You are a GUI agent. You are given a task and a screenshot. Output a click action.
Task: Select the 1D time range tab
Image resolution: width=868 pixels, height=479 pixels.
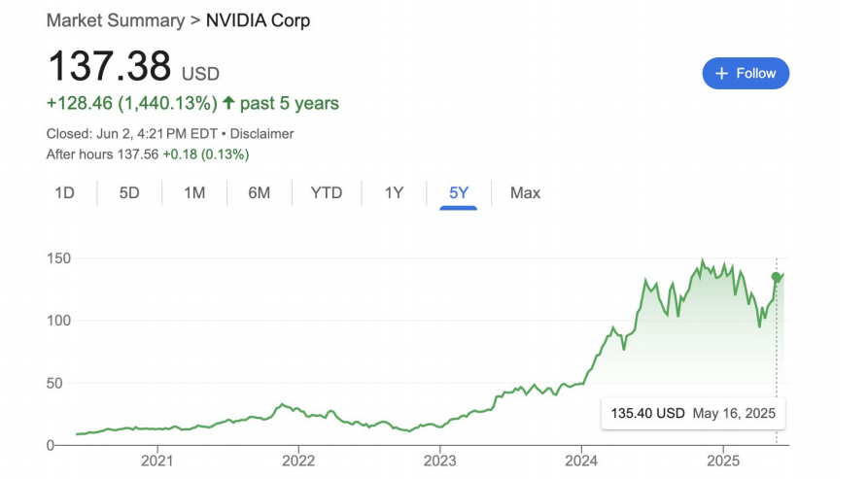pos(64,193)
